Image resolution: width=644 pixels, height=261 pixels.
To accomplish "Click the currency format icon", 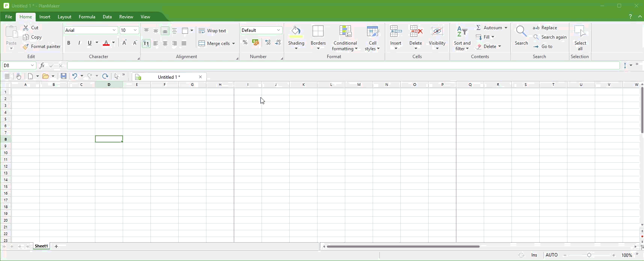I will click(256, 43).
